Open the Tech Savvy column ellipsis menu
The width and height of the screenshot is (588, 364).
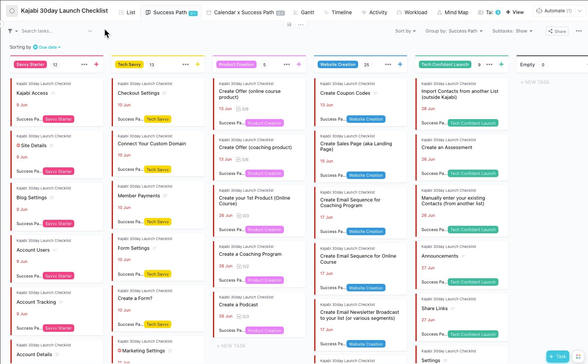[x=186, y=64]
